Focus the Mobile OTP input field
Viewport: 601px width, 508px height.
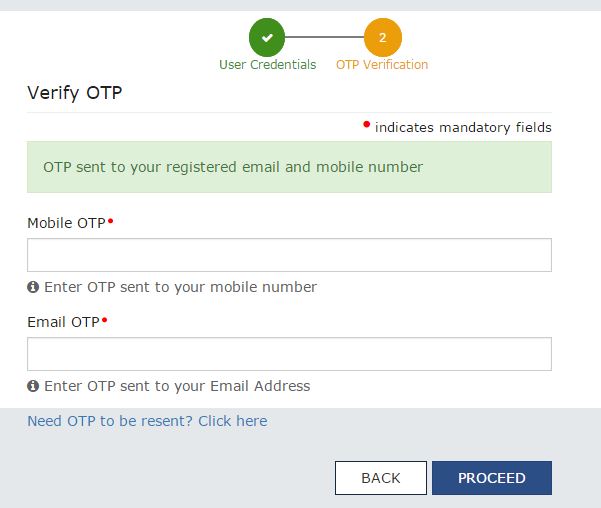click(289, 255)
